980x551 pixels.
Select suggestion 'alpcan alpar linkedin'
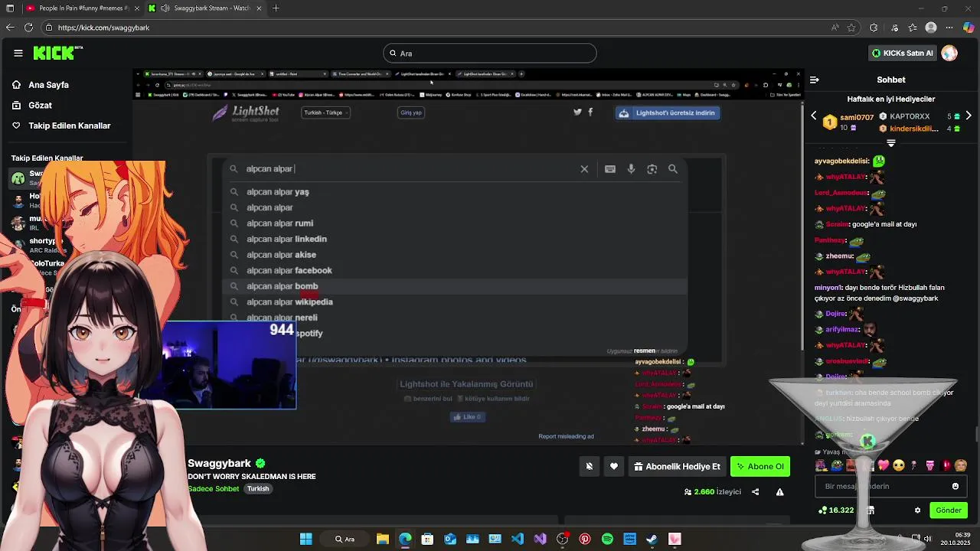click(x=286, y=239)
